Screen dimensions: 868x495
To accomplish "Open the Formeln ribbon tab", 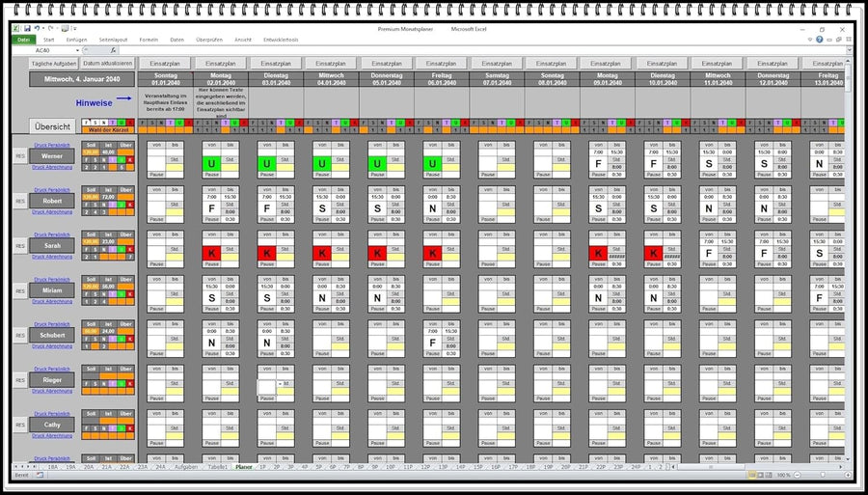I will tap(149, 40).
